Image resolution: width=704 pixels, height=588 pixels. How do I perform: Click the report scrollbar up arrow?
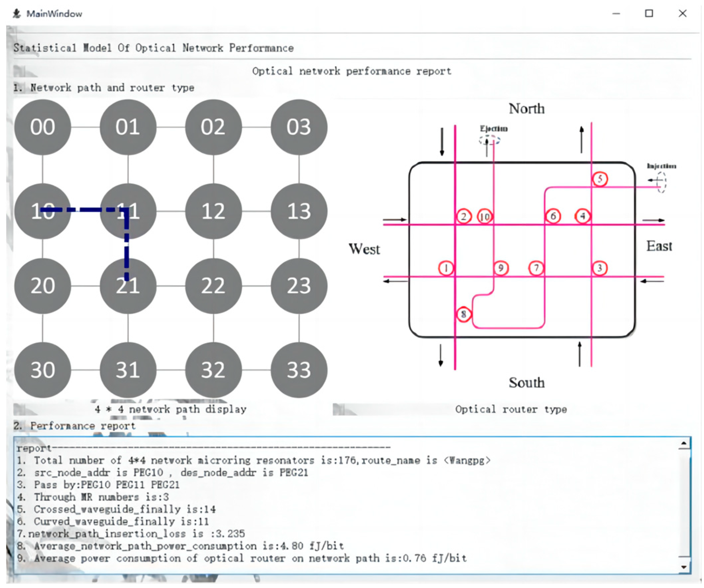pyautogui.click(x=684, y=444)
